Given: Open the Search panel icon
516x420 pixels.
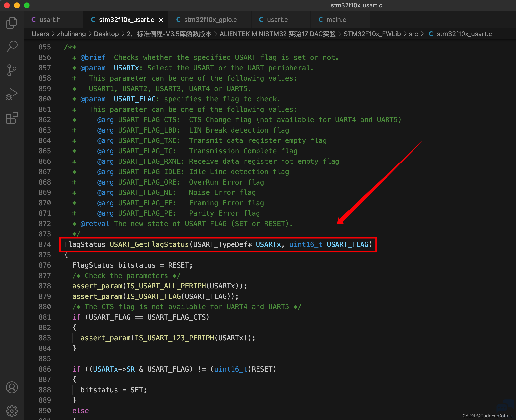Looking at the screenshot, I should point(12,46).
